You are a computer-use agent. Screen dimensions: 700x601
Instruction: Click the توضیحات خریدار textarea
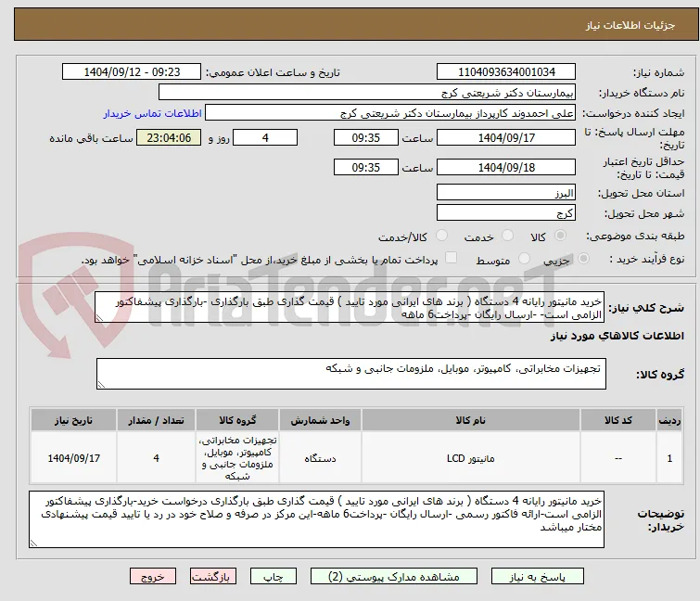(x=316, y=519)
